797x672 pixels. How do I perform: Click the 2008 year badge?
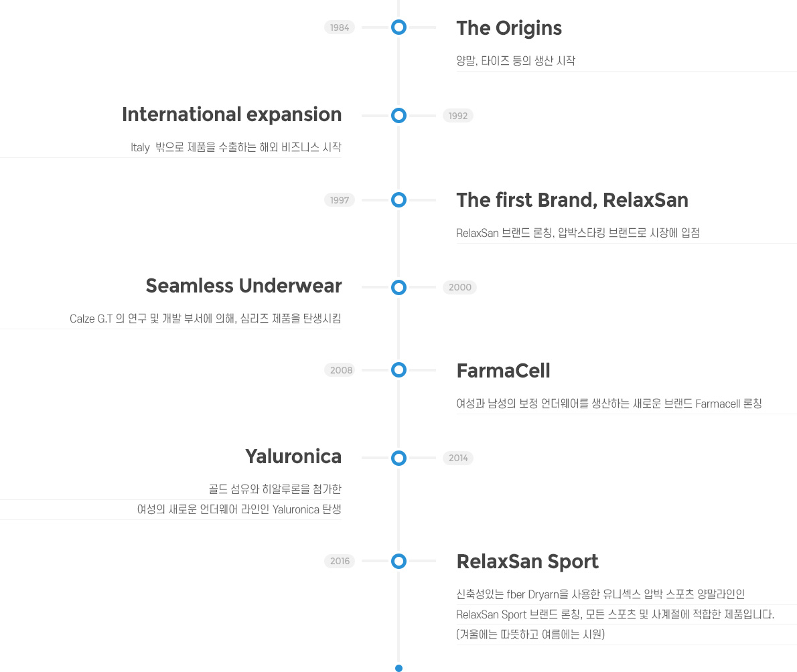coord(340,370)
